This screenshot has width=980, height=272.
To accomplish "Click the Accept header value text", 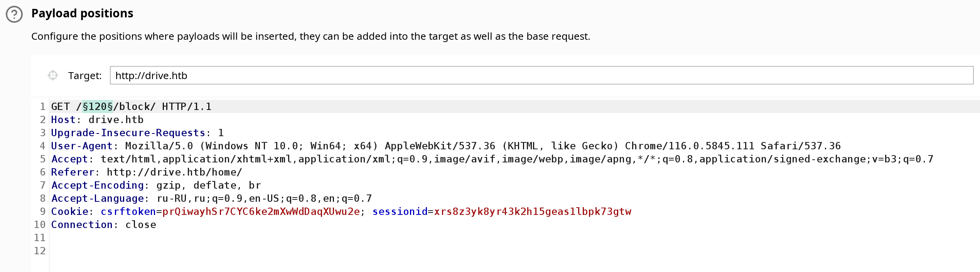I will click(x=517, y=159).
